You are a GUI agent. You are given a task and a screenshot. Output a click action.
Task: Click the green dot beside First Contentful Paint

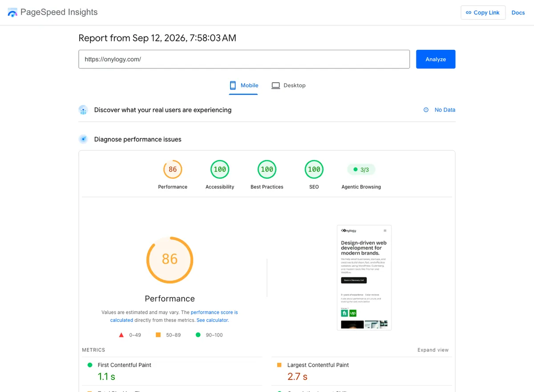pyautogui.click(x=89, y=365)
